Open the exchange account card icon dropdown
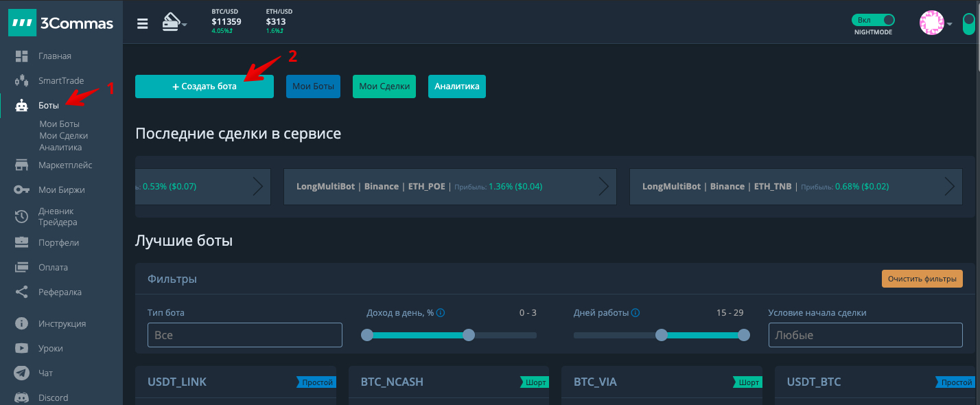This screenshot has height=405, width=980. (x=174, y=23)
